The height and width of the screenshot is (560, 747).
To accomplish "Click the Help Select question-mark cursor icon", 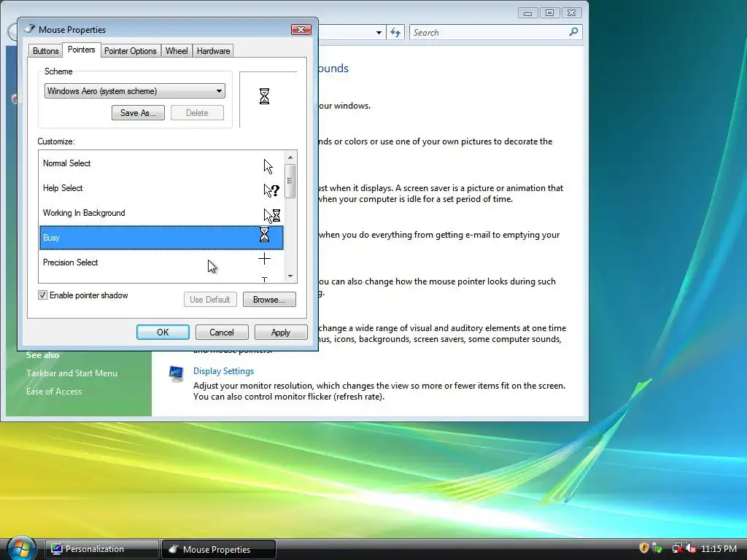I will tap(271, 190).
